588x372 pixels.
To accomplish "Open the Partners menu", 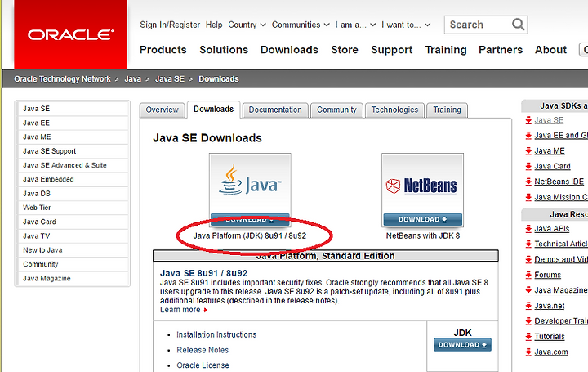I will 501,50.
